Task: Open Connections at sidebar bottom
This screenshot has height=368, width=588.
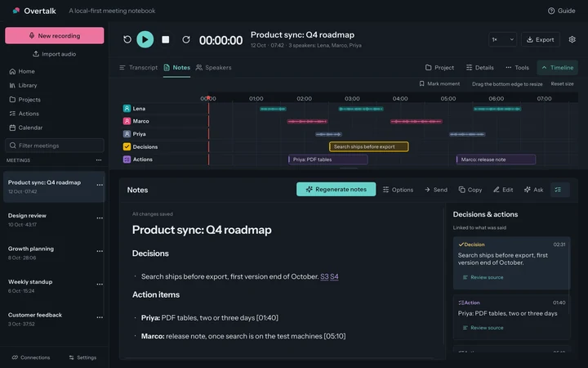Action: click(31, 357)
